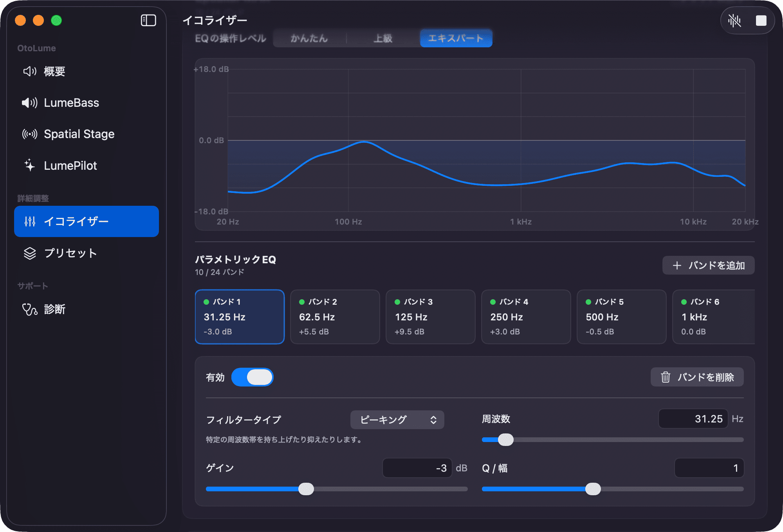This screenshot has width=783, height=532.
Task: Click the stethoscope icon beside 診断
Action: pyautogui.click(x=30, y=309)
